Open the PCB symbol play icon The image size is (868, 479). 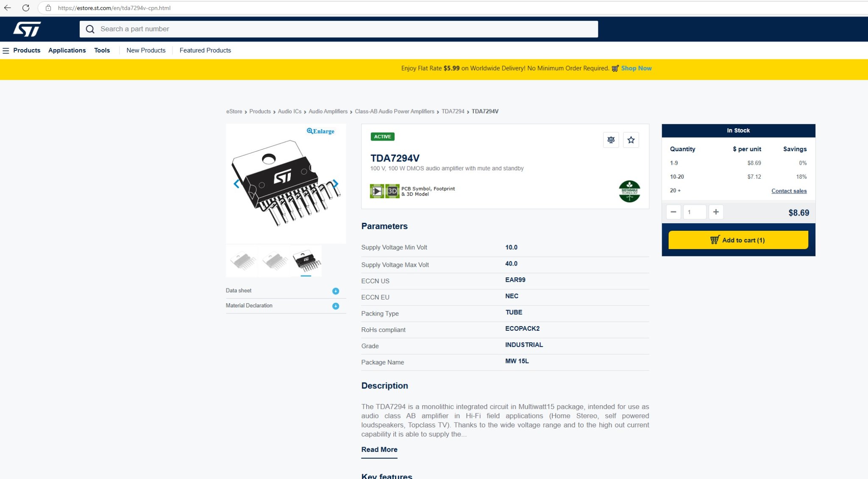coord(377,191)
